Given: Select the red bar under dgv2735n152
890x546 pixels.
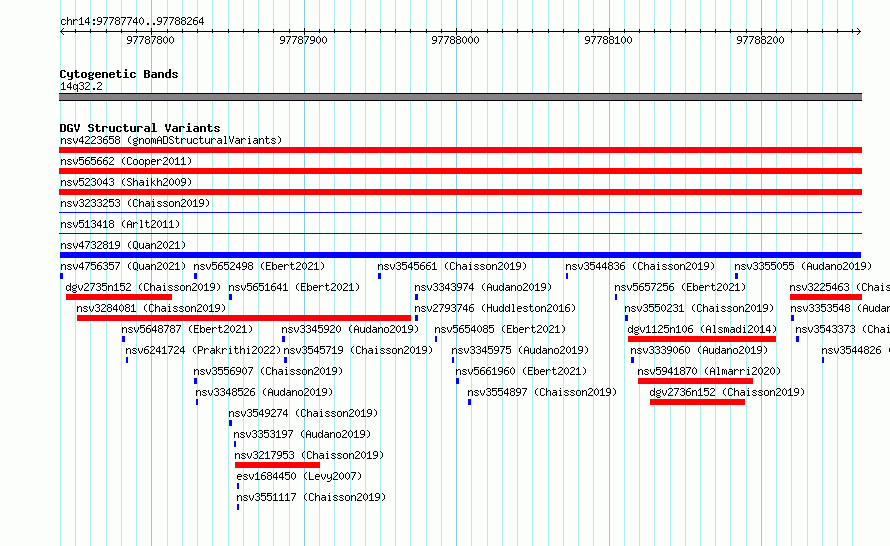Looking at the screenshot, I should pyautogui.click(x=119, y=297).
